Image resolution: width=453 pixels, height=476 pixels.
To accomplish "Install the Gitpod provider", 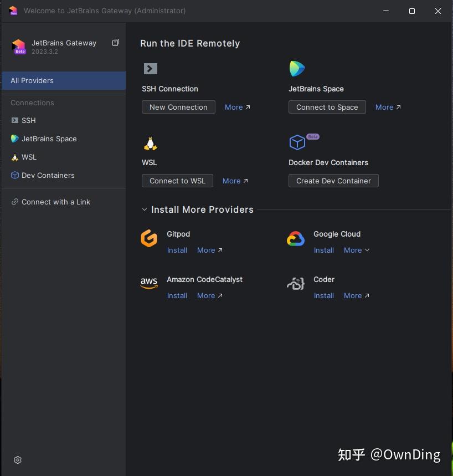I will [177, 250].
